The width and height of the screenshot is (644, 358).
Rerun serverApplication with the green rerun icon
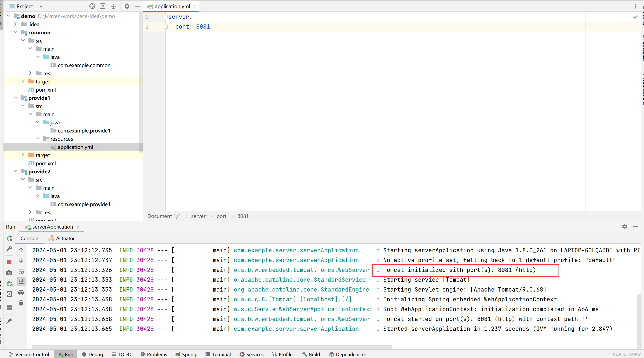click(x=9, y=238)
